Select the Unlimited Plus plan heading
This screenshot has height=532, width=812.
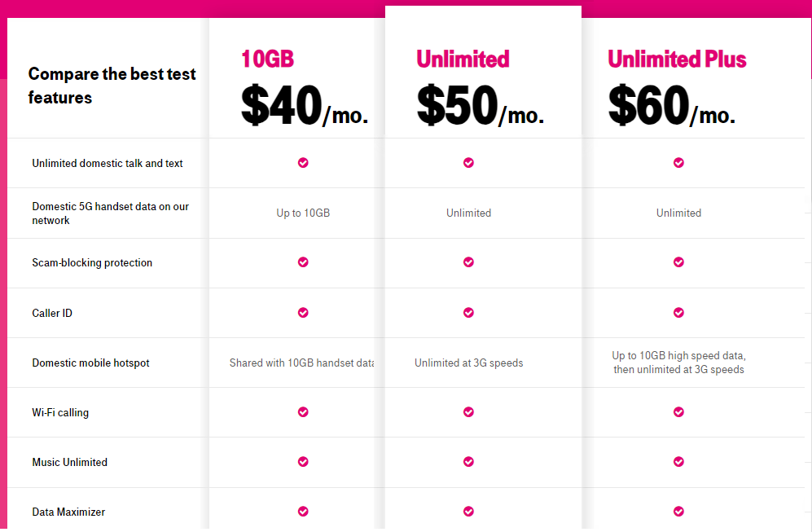pyautogui.click(x=677, y=59)
